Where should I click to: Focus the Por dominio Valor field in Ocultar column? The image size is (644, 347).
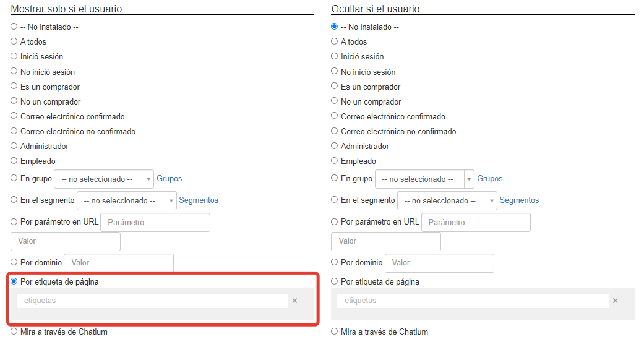439,263
